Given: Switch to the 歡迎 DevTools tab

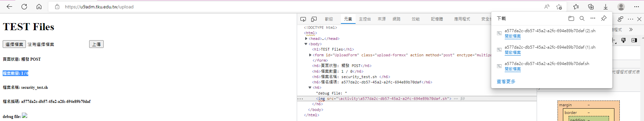Looking at the screenshot, I should [x=329, y=19].
